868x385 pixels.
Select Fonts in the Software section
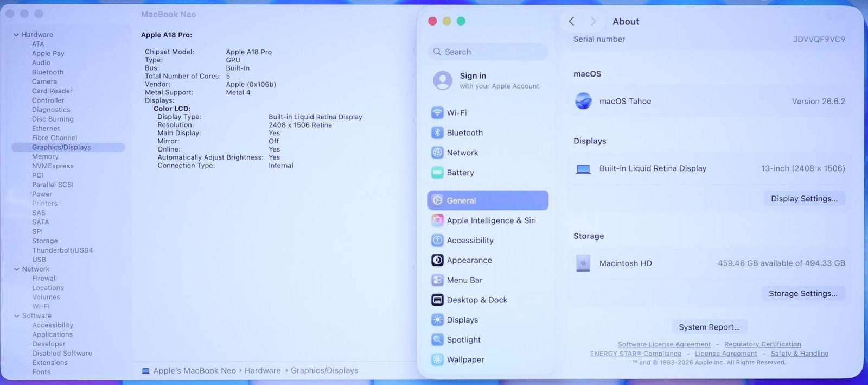[x=41, y=372]
